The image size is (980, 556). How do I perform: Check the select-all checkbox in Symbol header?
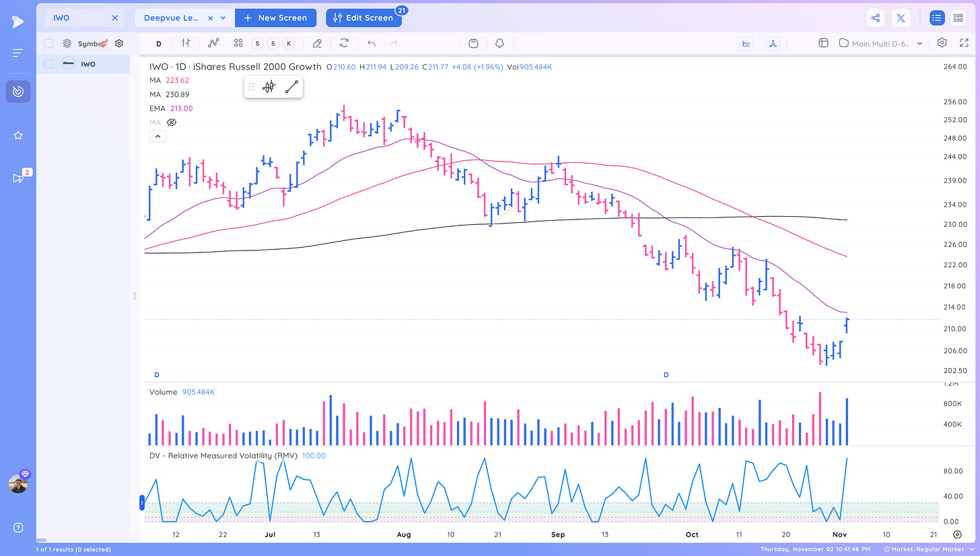coord(49,43)
